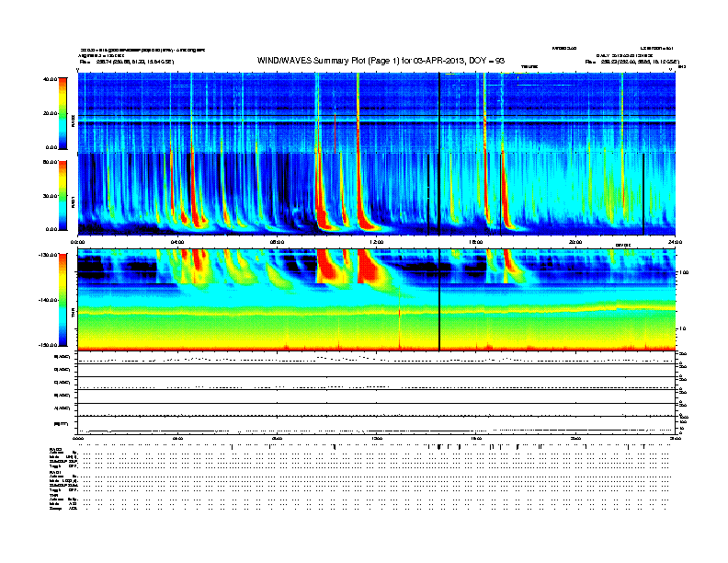Click the 30.00 label on RAD1 scale
728x563 pixels.
[x=50, y=196]
